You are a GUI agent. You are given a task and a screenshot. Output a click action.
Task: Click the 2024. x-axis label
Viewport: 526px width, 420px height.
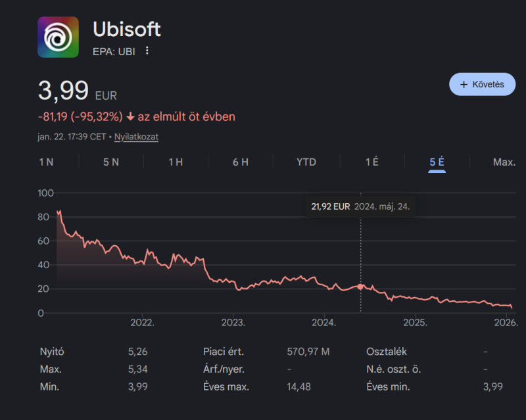coord(324,323)
